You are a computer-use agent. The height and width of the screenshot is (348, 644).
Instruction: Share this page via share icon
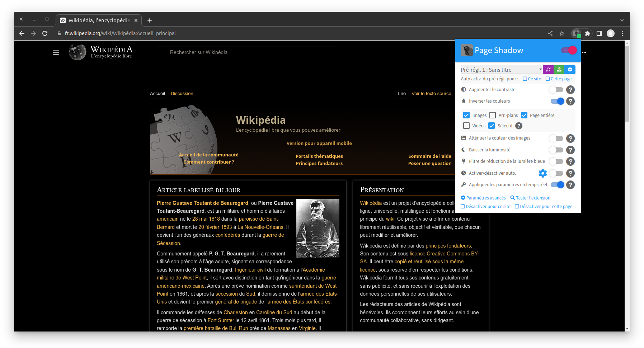click(550, 33)
